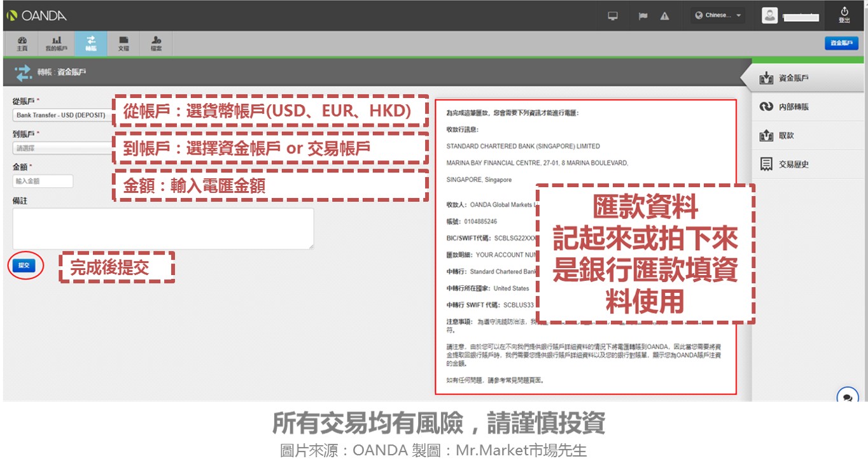Open 交易歷史 in the sidebar
The image size is (868, 468).
tap(809, 164)
